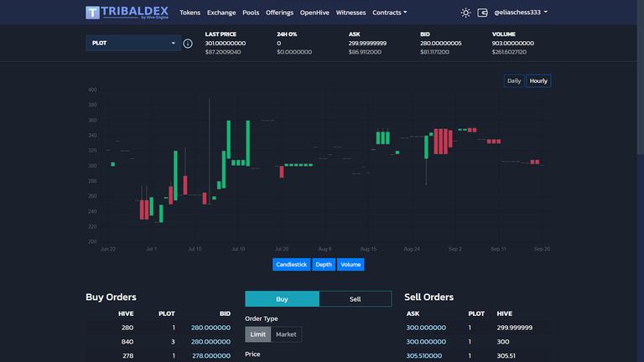
Task: Toggle the light/dark theme sun icon
Action: 466,13
